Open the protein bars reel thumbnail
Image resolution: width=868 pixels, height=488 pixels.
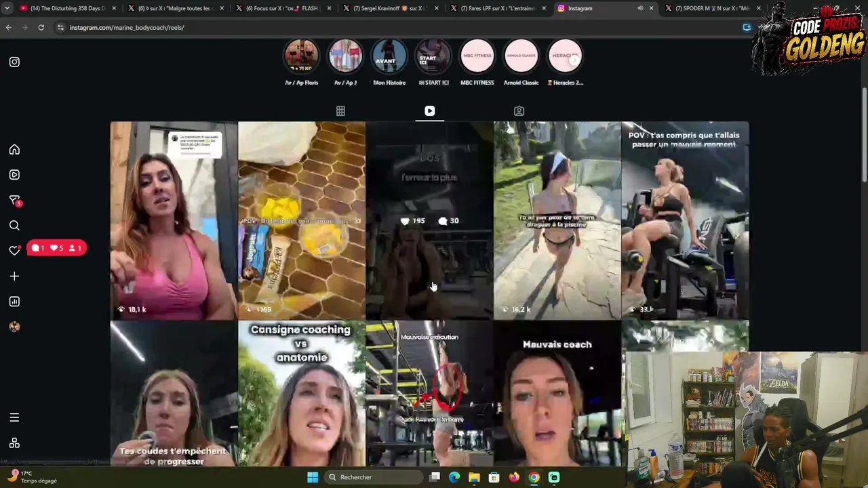coord(302,220)
